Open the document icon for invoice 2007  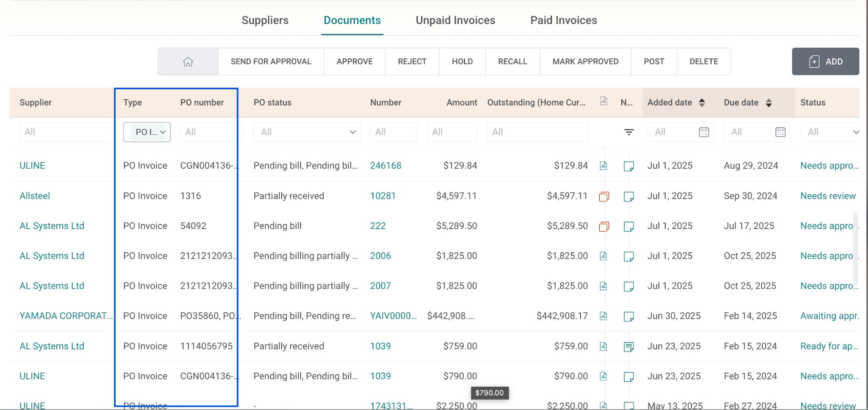pyautogui.click(x=604, y=286)
